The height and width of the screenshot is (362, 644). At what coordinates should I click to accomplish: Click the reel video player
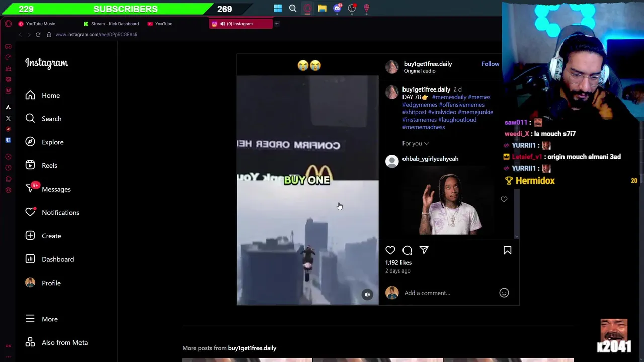(307, 179)
